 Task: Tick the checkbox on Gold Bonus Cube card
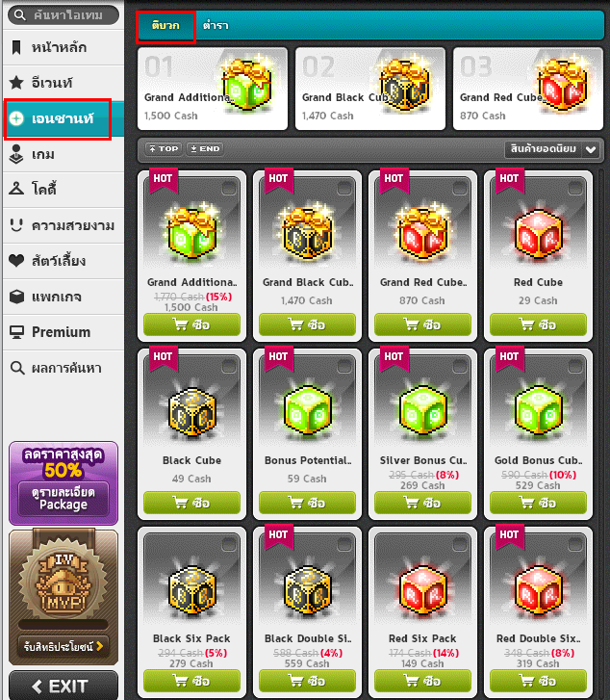point(574,367)
